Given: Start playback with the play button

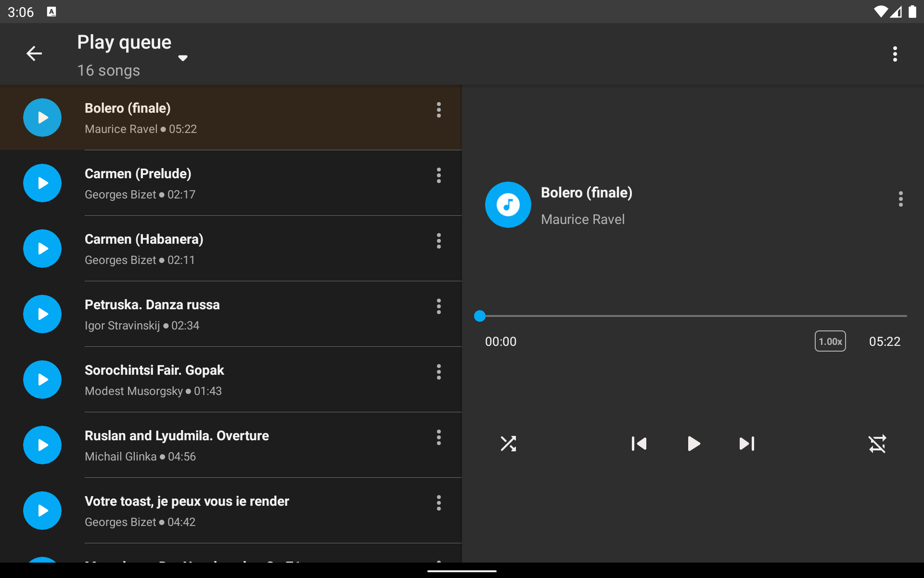Looking at the screenshot, I should click(x=693, y=444).
